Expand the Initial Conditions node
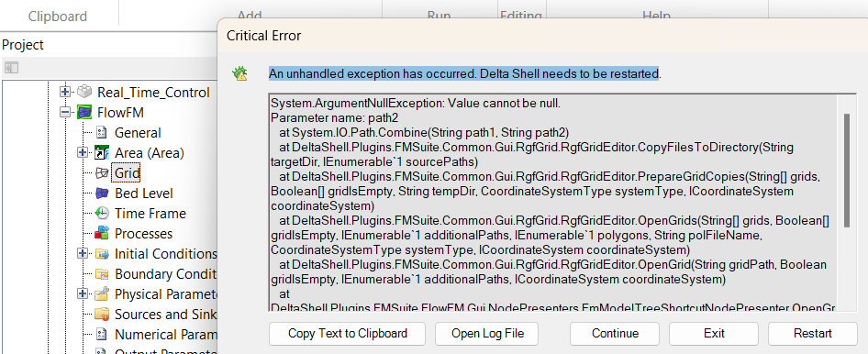868x354 pixels. point(83,253)
